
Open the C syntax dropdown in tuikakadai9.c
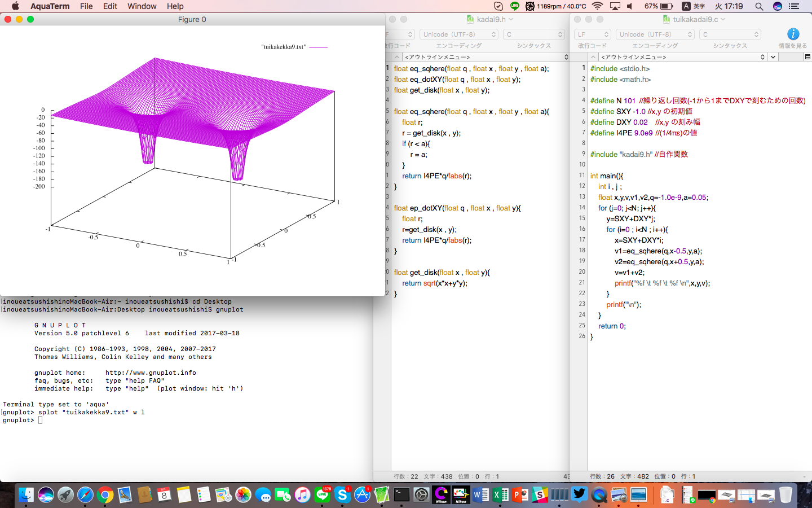point(730,34)
